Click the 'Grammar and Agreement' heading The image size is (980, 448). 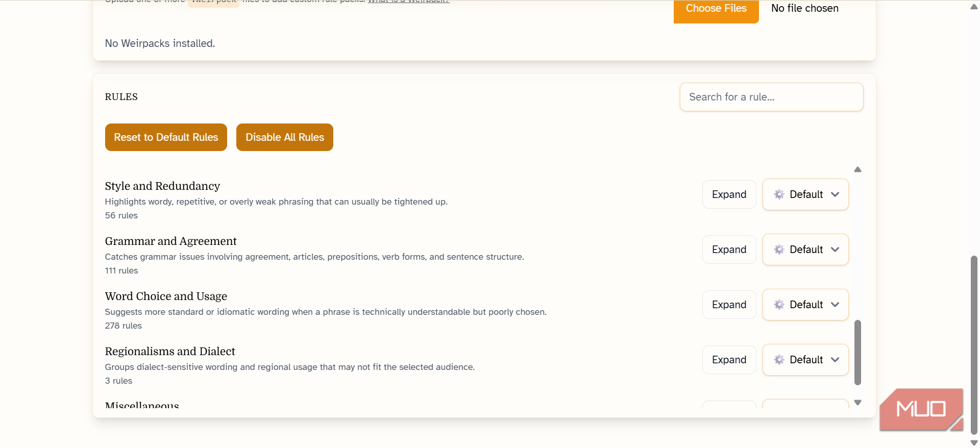click(x=170, y=241)
